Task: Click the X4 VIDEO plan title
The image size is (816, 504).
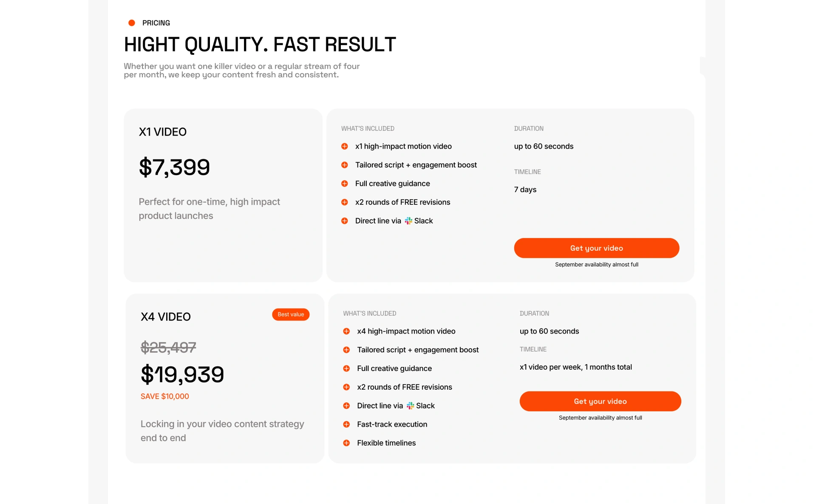Action: tap(166, 317)
